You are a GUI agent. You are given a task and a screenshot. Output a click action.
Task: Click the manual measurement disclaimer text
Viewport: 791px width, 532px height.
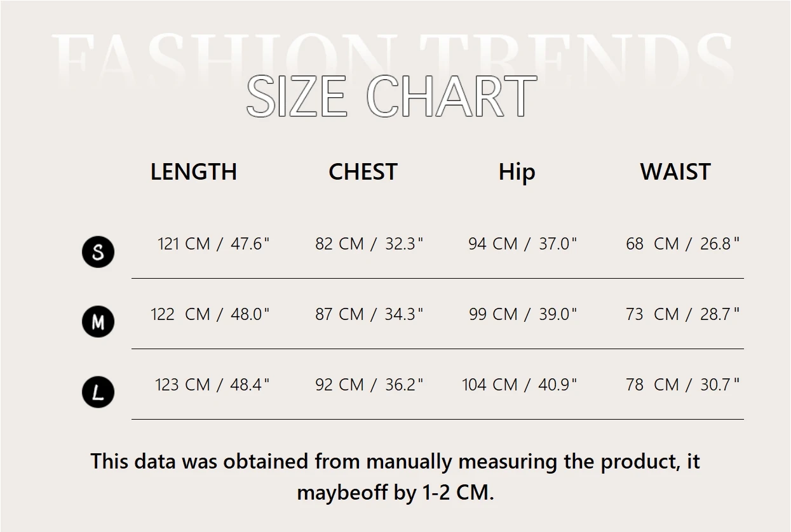(x=395, y=476)
